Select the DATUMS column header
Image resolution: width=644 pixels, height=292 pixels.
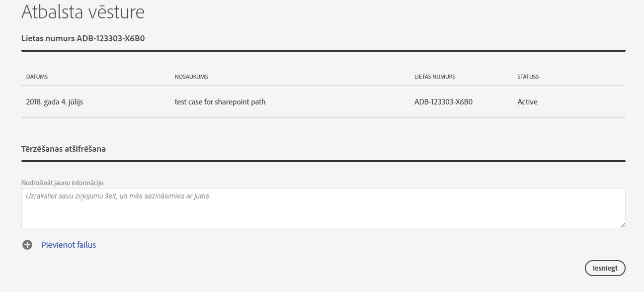point(37,77)
